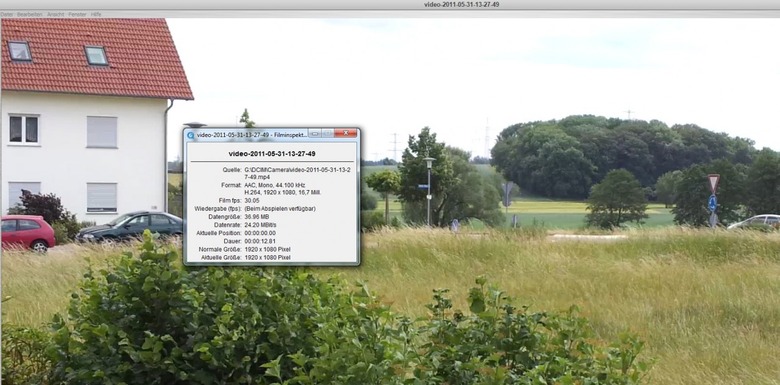Click the Filminspektor window title bar text
The height and width of the screenshot is (385, 780).
pyautogui.click(x=252, y=135)
